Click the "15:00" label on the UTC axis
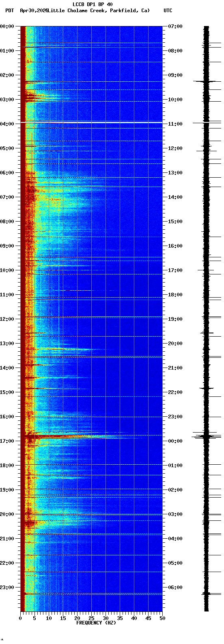 coord(175,222)
